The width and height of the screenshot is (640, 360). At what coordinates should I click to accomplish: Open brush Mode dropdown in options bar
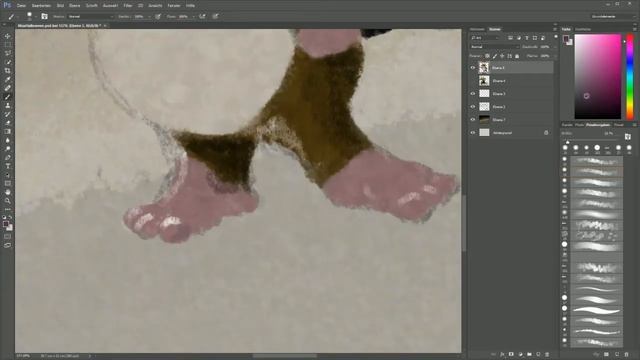click(x=91, y=17)
